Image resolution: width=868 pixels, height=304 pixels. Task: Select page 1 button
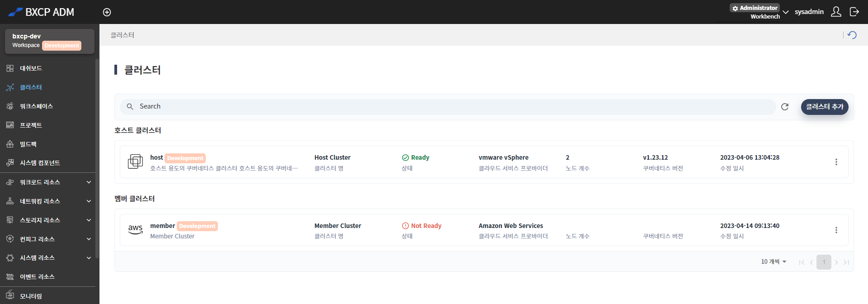coord(824,262)
